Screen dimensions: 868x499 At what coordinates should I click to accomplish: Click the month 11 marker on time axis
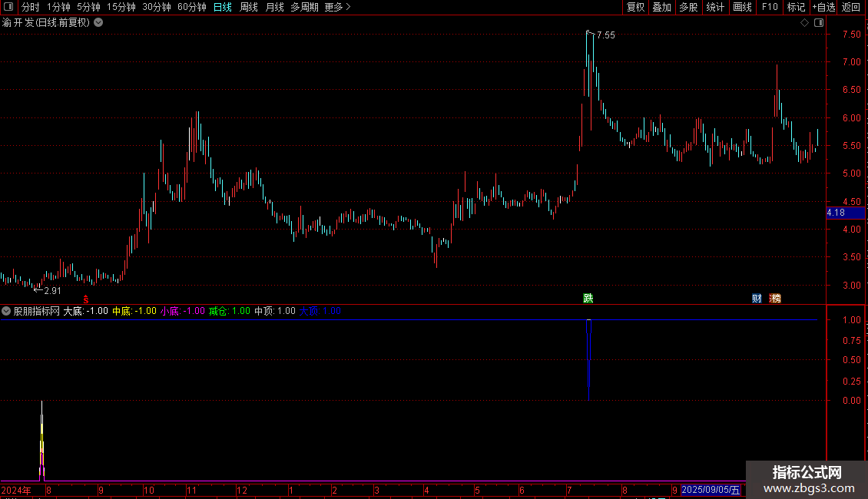coord(191,490)
